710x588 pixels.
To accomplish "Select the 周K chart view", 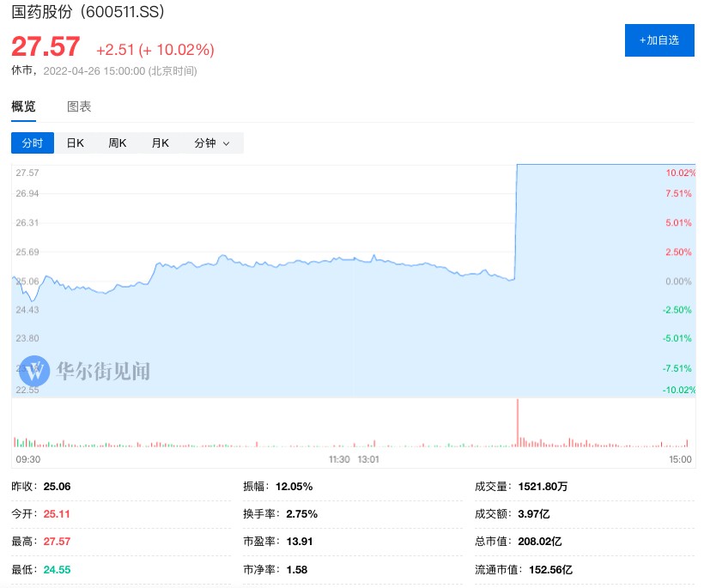I will (x=118, y=143).
